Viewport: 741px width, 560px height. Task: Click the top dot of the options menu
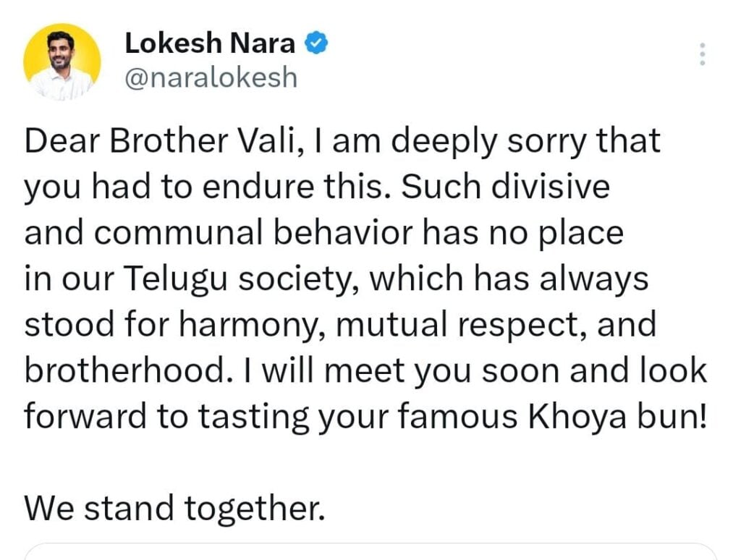click(701, 44)
